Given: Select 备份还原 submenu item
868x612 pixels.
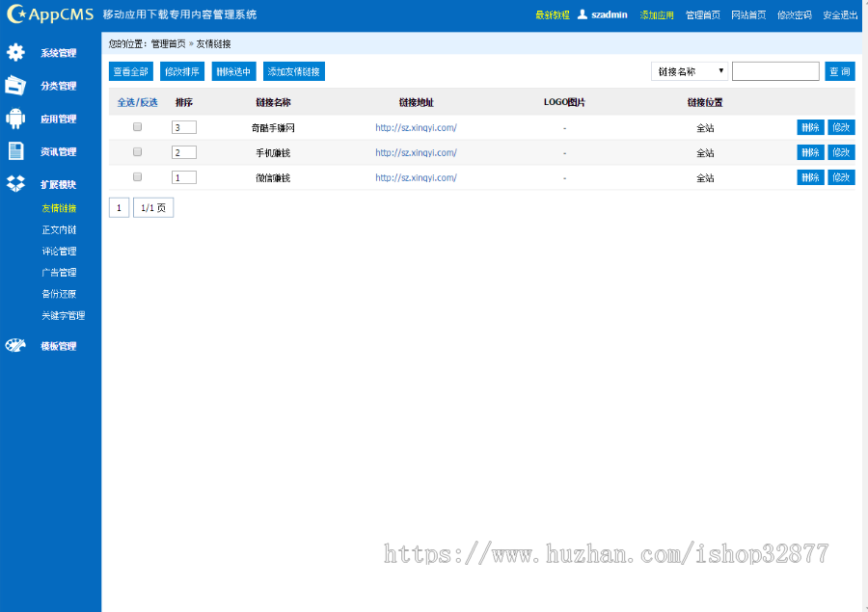Looking at the screenshot, I should [x=59, y=294].
